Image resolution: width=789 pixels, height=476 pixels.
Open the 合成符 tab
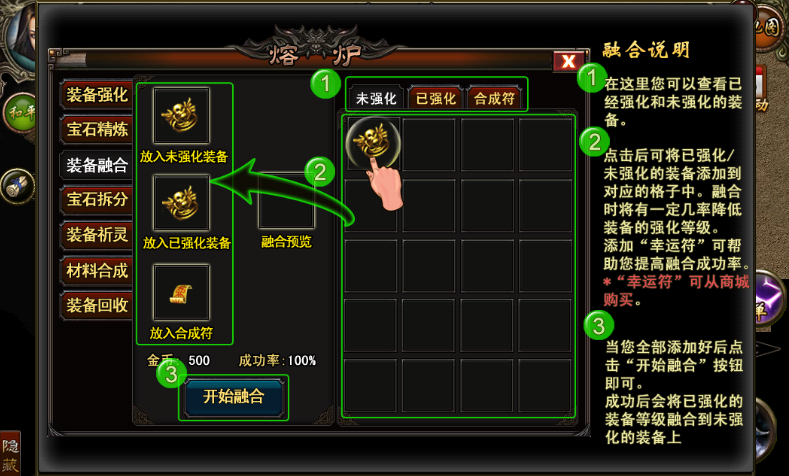click(x=495, y=98)
